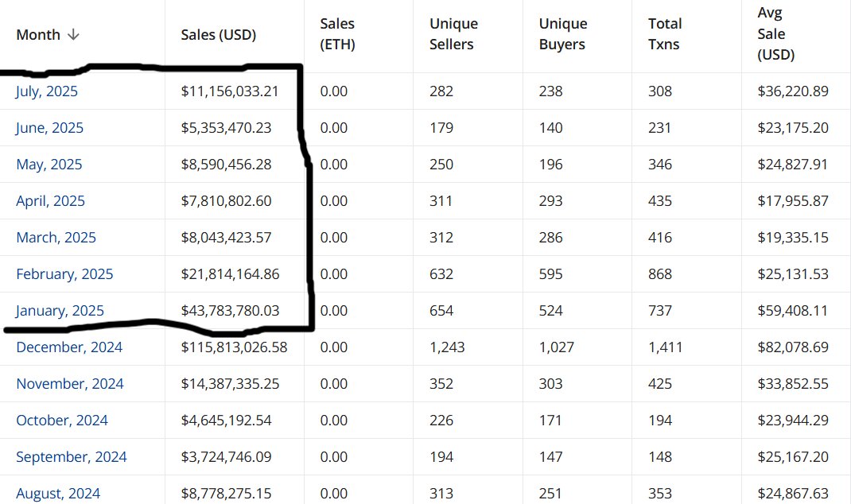Open the August, 2024 link

[58, 494]
